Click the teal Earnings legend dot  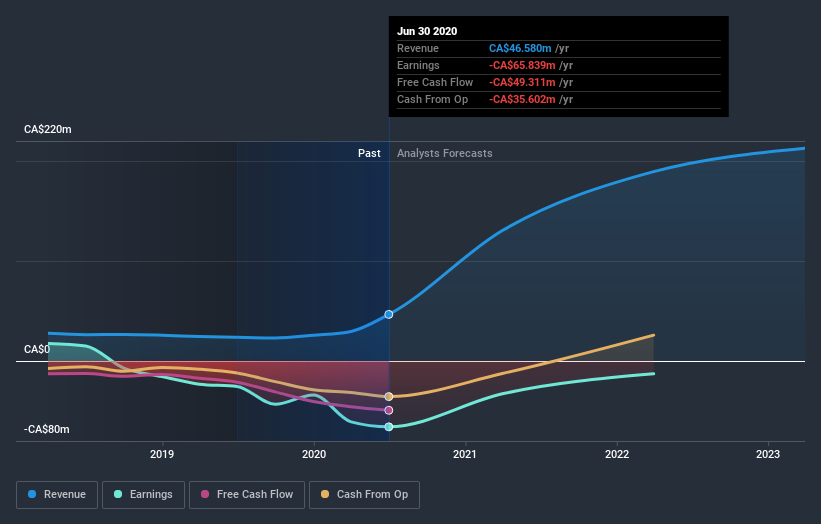click(x=118, y=494)
